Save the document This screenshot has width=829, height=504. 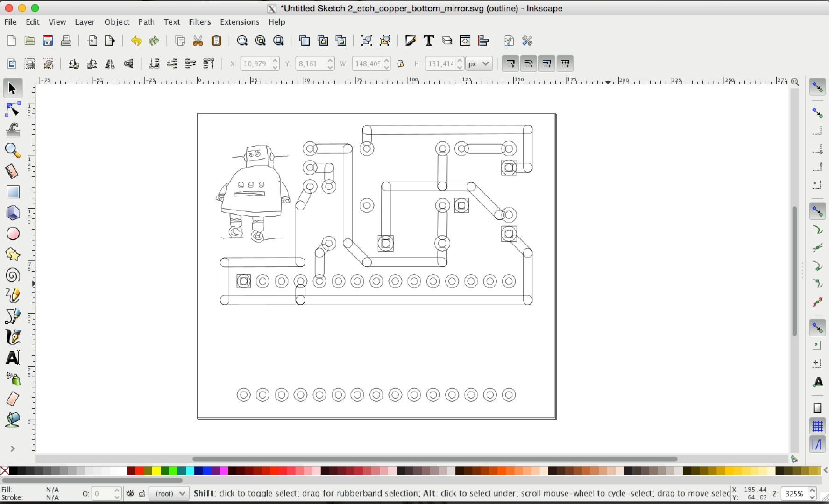click(x=48, y=41)
